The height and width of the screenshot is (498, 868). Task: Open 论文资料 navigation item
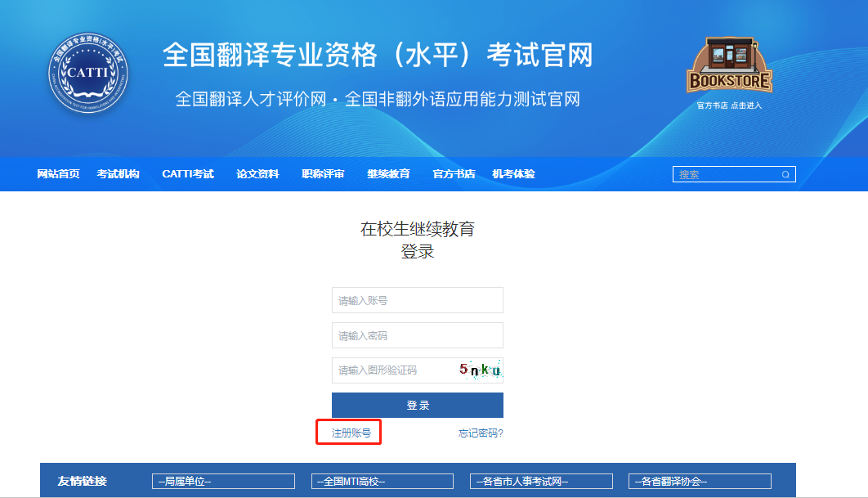[x=257, y=174]
